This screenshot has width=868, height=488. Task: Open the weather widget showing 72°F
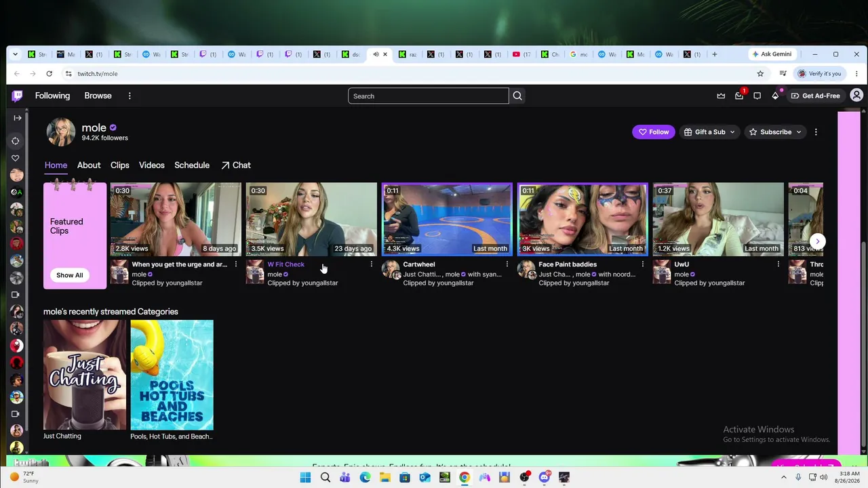point(24,477)
